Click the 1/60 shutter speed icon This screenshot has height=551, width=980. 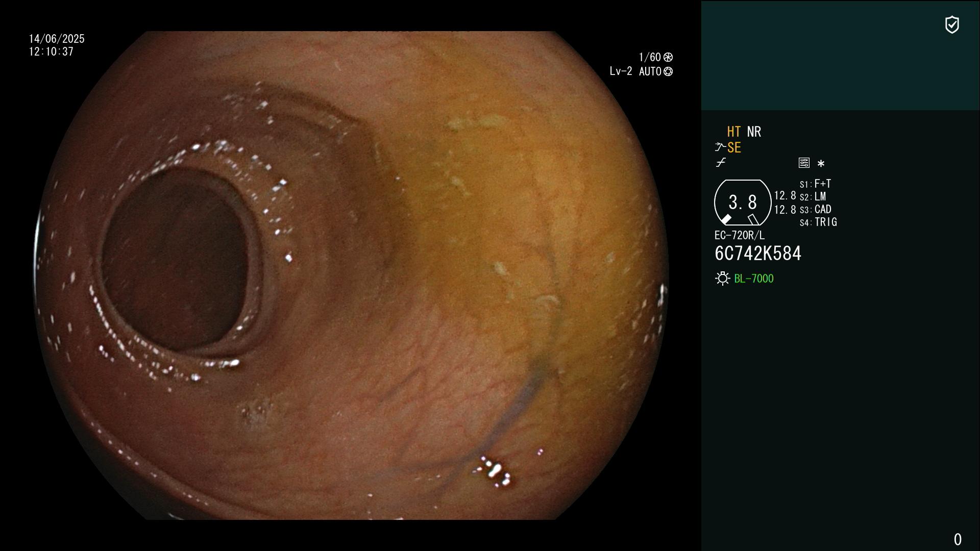(668, 57)
